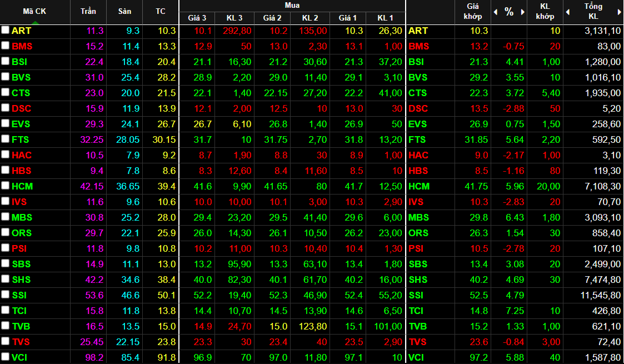
Task: Open the MBS ticker in the left column
Action: pyautogui.click(x=22, y=217)
